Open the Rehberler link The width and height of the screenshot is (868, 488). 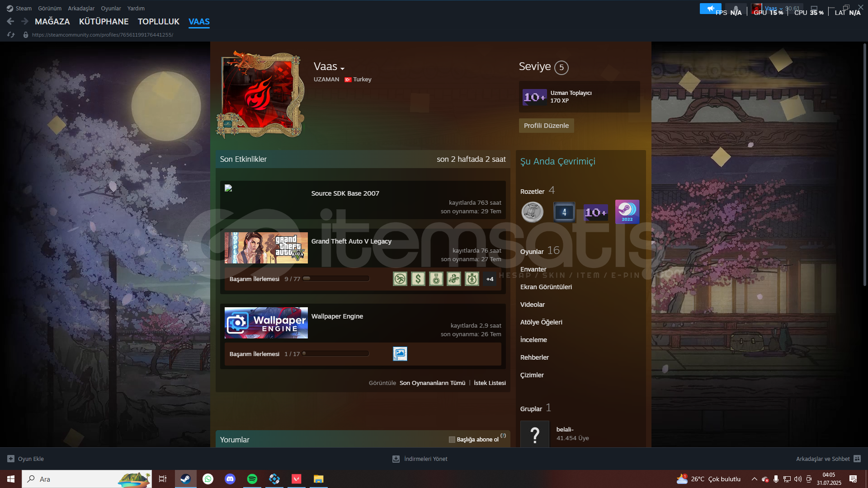coord(534,357)
